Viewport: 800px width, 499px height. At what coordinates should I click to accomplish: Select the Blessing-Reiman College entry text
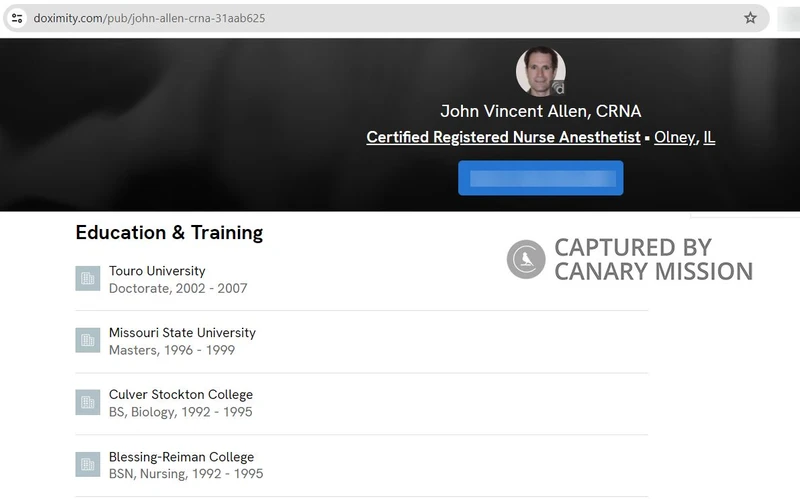point(181,457)
